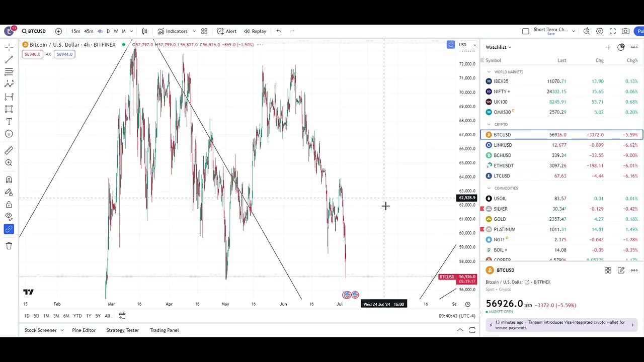Screen dimensions: 644x362
Task: Enter fullscreen mode
Action: click(613, 31)
